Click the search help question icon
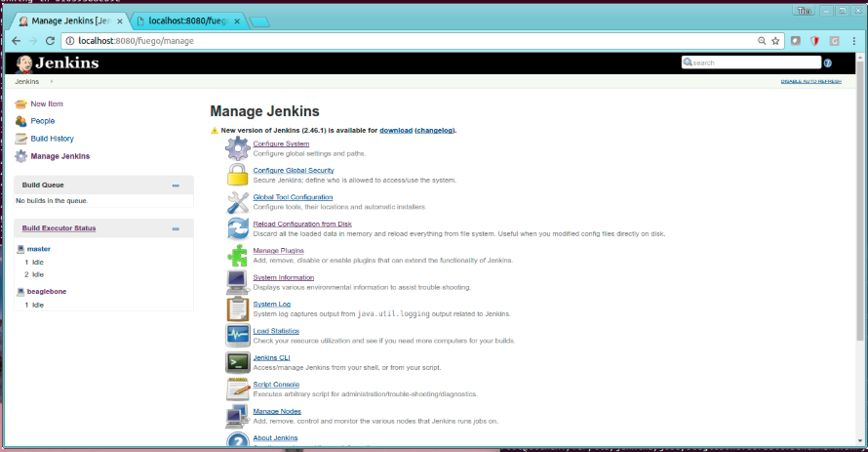This screenshot has height=452, width=868. coord(828,63)
